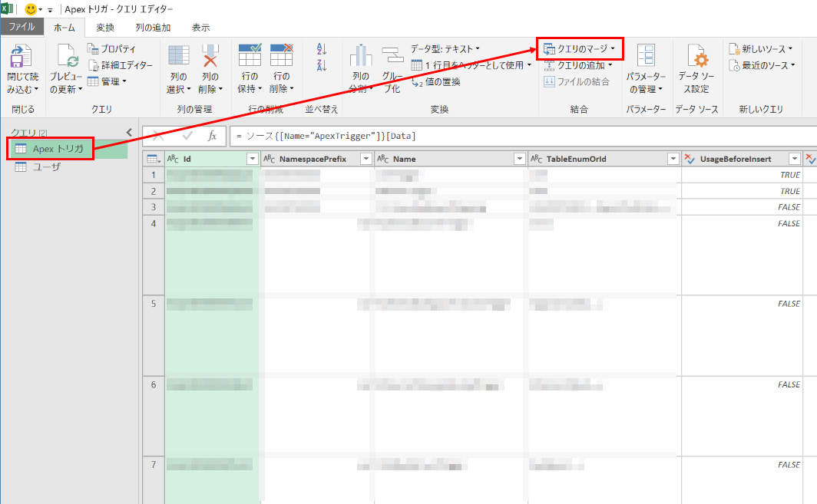The width and height of the screenshot is (817, 504).
Task: Click FALSE in row 3 UsageBeforeInsert
Action: tap(789, 207)
